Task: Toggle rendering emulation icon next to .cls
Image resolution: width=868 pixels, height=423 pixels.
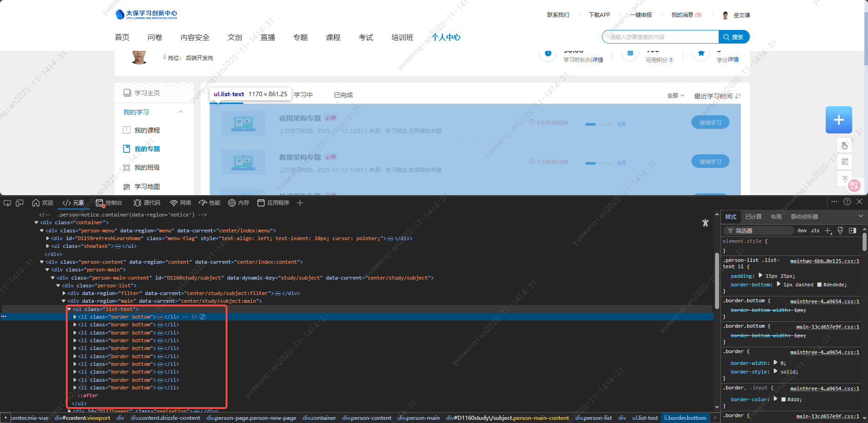Action: [841, 231]
